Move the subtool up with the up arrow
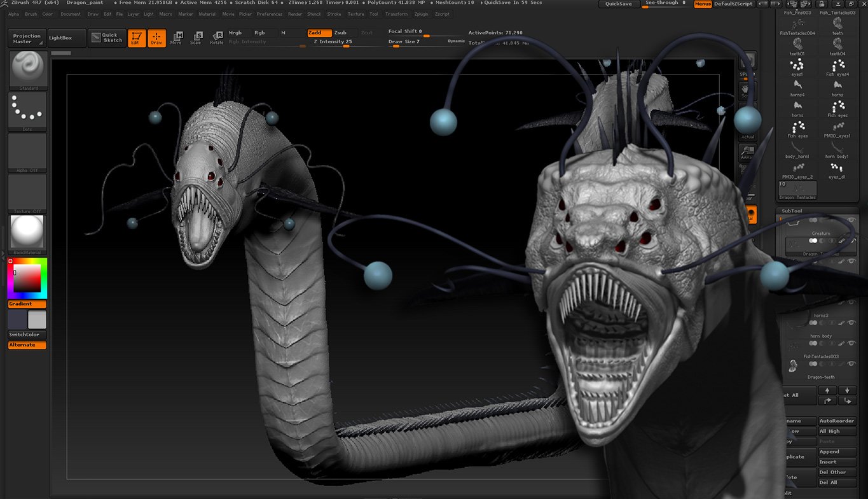This screenshot has height=499, width=868. (x=827, y=390)
